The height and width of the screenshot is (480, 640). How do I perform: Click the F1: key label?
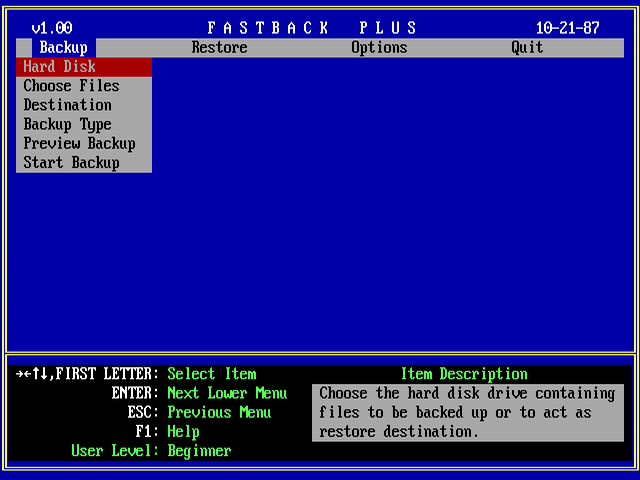[x=147, y=431]
